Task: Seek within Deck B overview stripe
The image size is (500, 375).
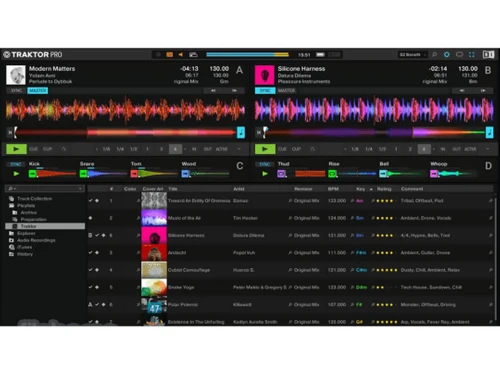Action: [375, 133]
